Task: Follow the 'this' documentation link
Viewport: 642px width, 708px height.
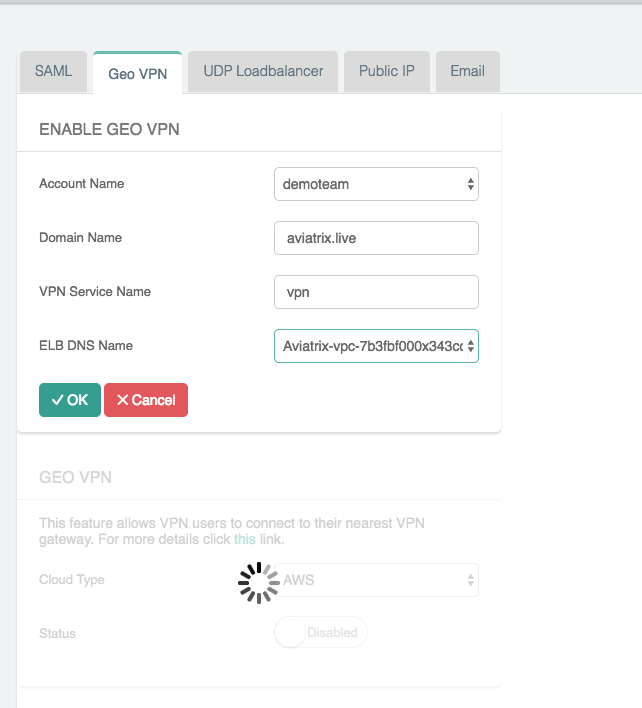Action: pyautogui.click(x=245, y=540)
